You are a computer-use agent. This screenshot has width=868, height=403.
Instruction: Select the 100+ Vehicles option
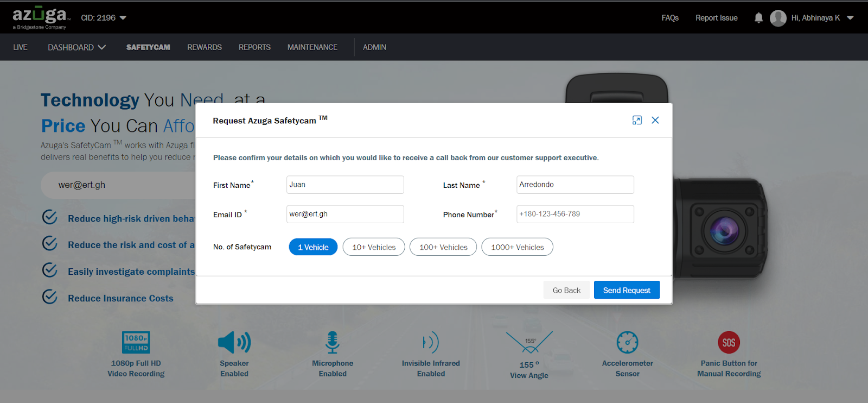point(443,247)
